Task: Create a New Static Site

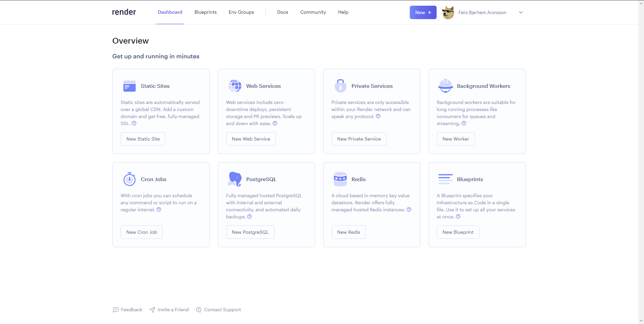Action: tap(143, 139)
